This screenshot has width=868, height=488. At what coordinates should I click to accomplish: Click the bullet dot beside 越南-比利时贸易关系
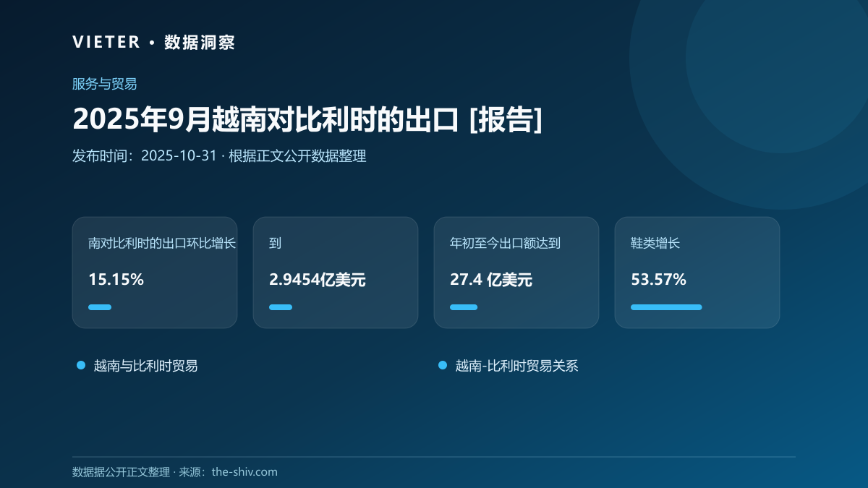[x=443, y=365]
